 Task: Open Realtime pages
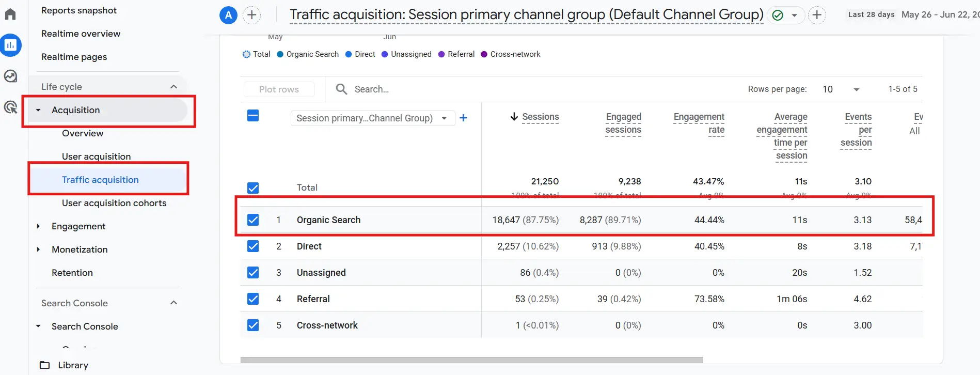click(74, 57)
